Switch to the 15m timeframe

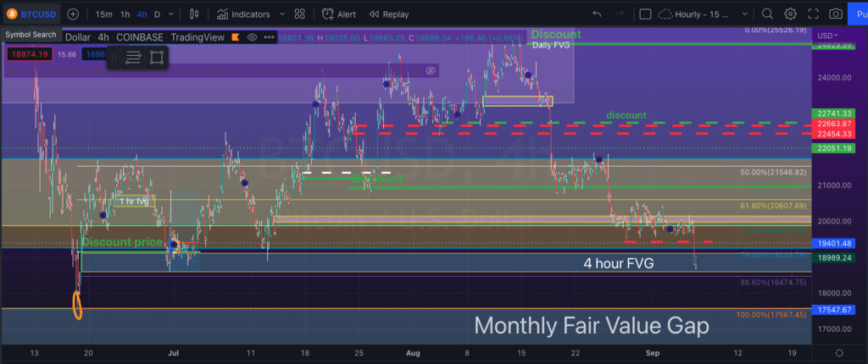point(103,14)
